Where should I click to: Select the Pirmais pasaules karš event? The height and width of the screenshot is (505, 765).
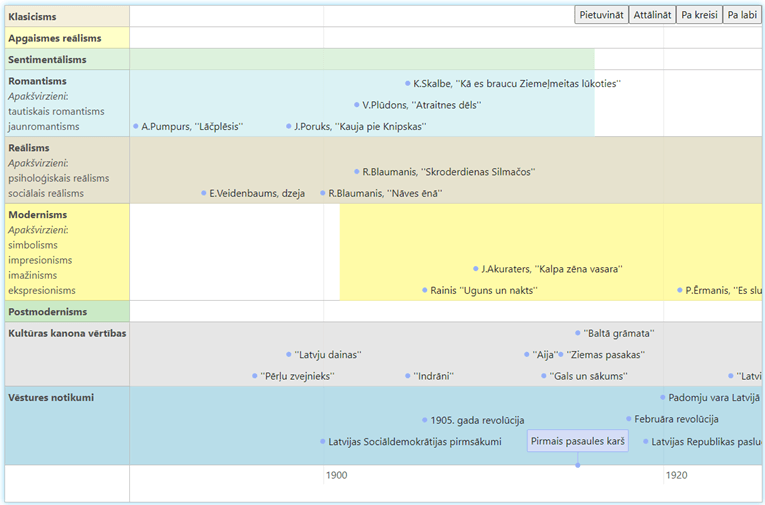click(x=578, y=441)
